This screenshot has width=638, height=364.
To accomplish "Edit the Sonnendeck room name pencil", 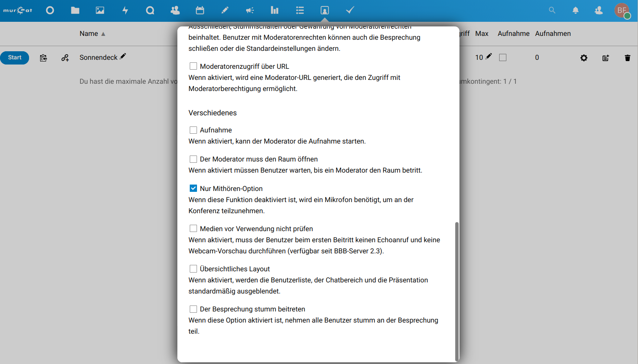I will click(123, 56).
